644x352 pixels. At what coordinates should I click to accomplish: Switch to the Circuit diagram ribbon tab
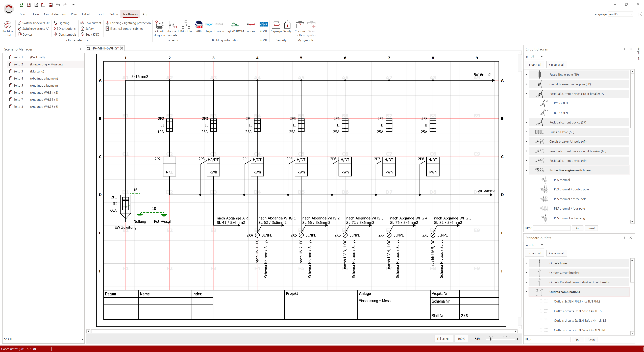[55, 14]
